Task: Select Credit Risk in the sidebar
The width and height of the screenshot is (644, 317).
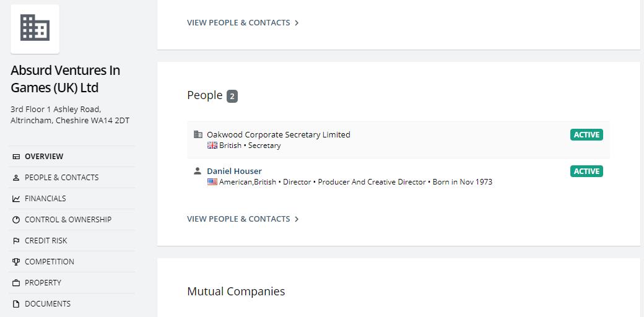Action: pos(46,241)
